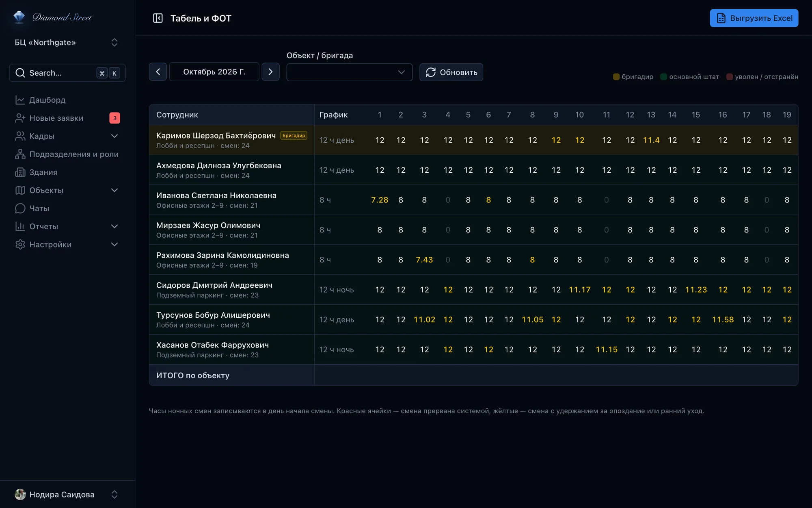The image size is (812, 508).
Task: Switch building via БЦ «Northgate» selector
Action: (67, 43)
